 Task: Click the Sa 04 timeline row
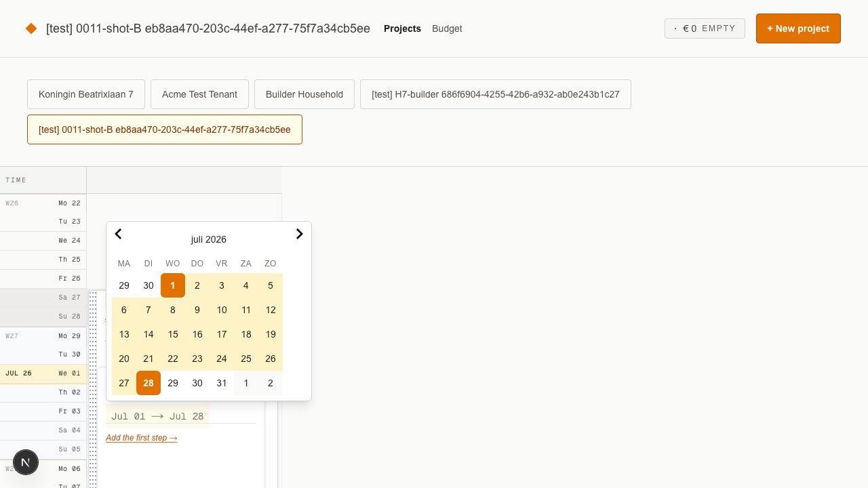[43, 430]
